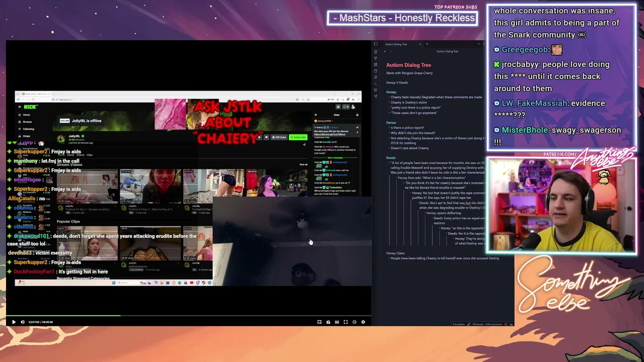The width and height of the screenshot is (644, 362).
Task: Open the first Popular Clips thumbnail
Action: coord(87,243)
